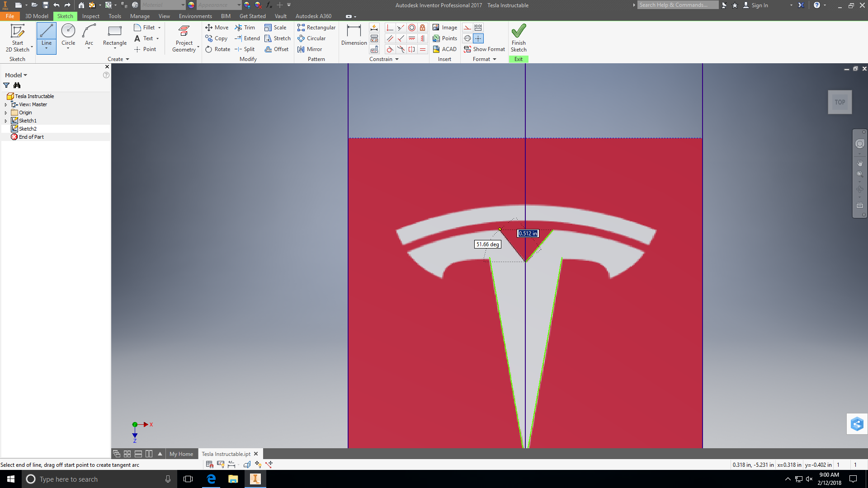Expand the Origin folder node

pos(6,113)
